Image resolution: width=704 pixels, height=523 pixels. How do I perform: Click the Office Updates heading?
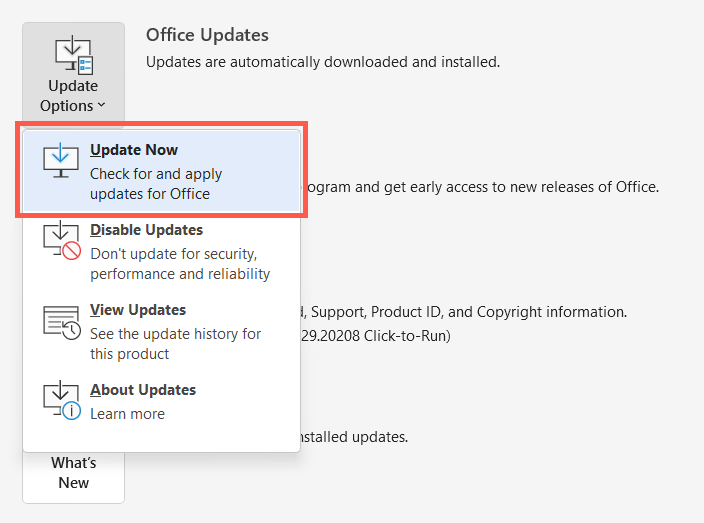pos(207,35)
